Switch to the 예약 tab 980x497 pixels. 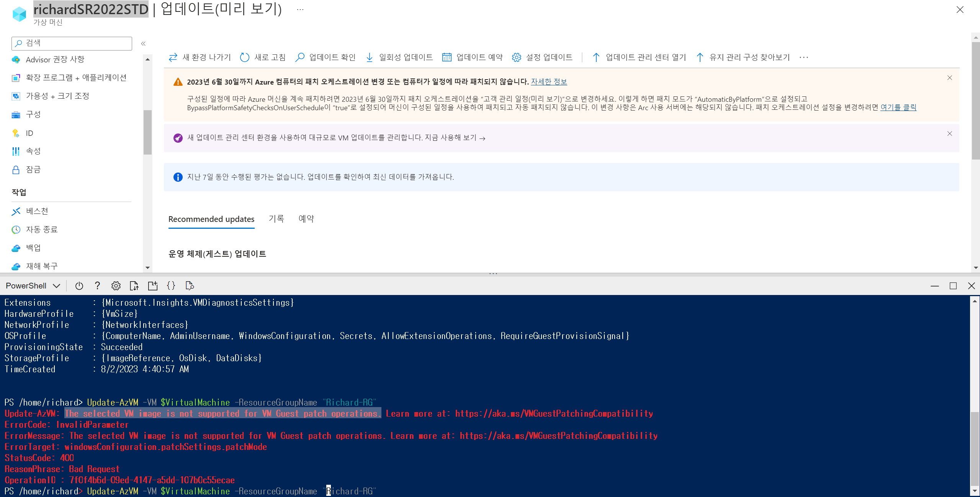point(306,219)
